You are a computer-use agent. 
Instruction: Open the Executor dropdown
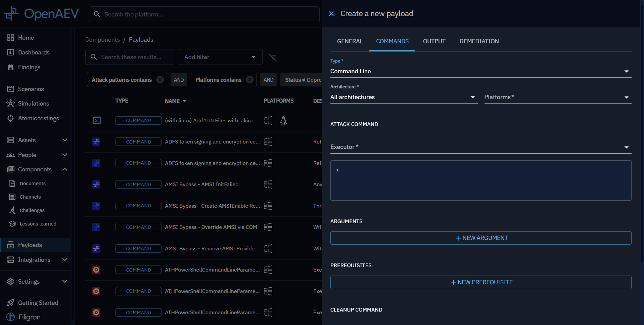(x=480, y=147)
